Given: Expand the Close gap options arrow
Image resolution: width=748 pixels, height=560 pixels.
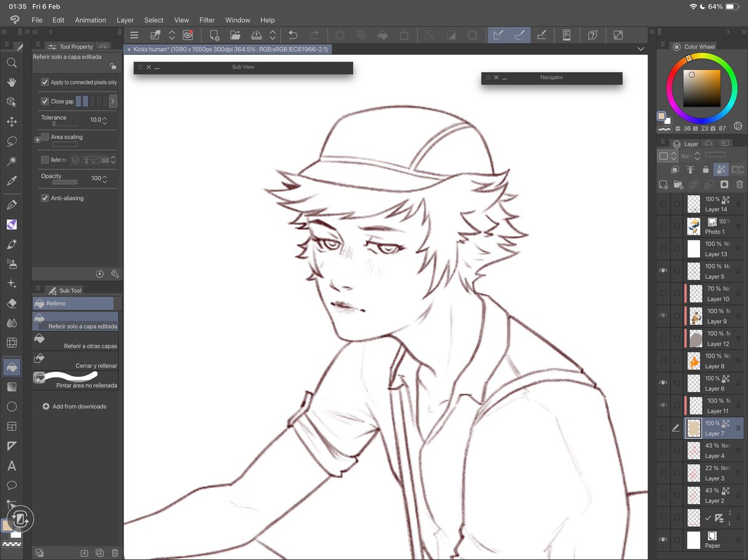Looking at the screenshot, I should 113,101.
